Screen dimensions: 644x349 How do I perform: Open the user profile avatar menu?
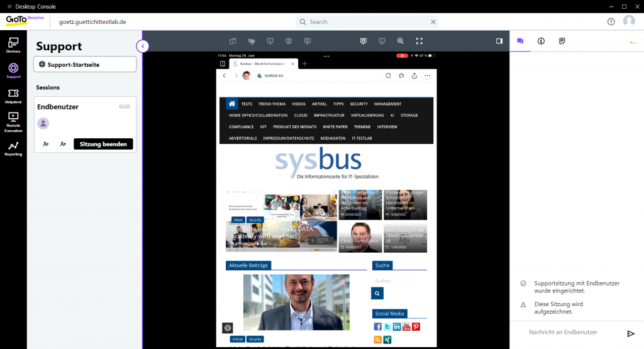(x=628, y=21)
